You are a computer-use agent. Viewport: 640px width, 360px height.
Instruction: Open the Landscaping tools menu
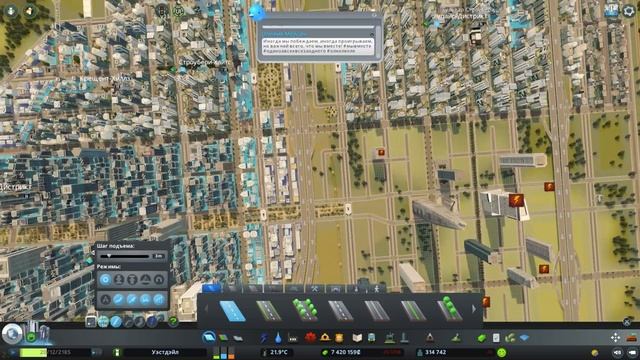[x=456, y=338]
